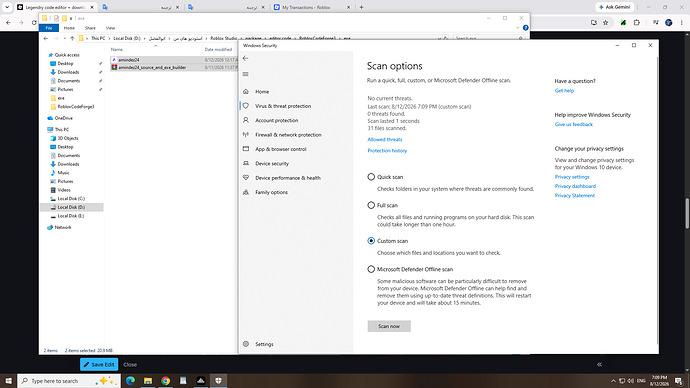Open Device security section
The height and width of the screenshot is (388, 690).
tap(272, 163)
